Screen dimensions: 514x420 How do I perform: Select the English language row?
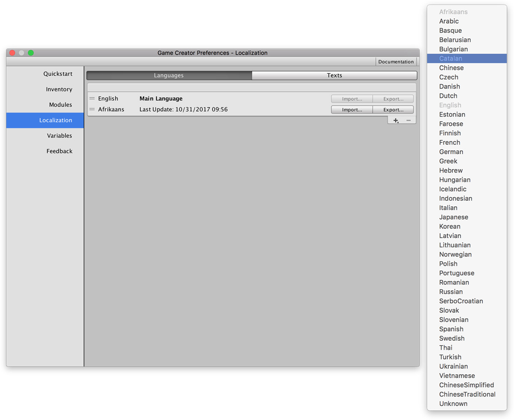251,98
